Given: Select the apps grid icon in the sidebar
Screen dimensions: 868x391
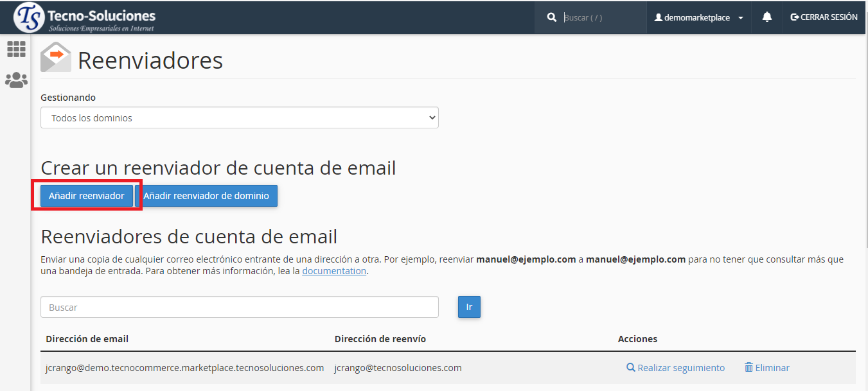Looking at the screenshot, I should [15, 49].
